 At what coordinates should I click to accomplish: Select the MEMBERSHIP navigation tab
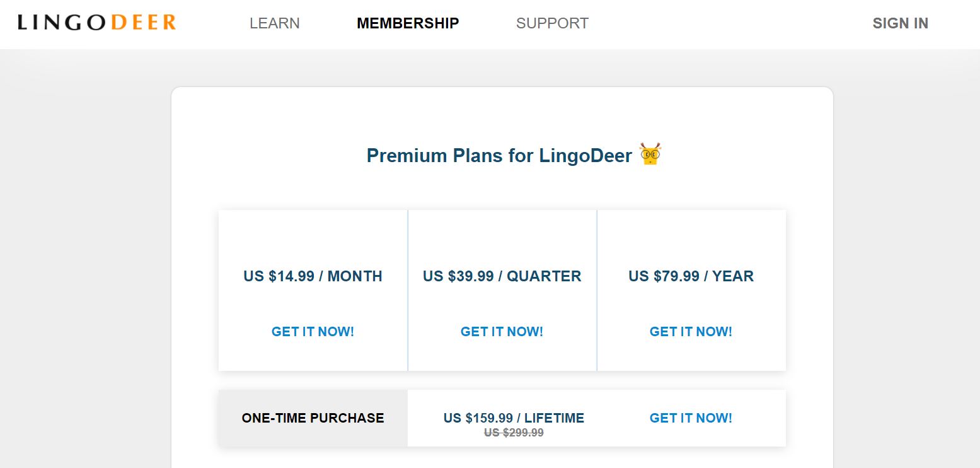(408, 23)
